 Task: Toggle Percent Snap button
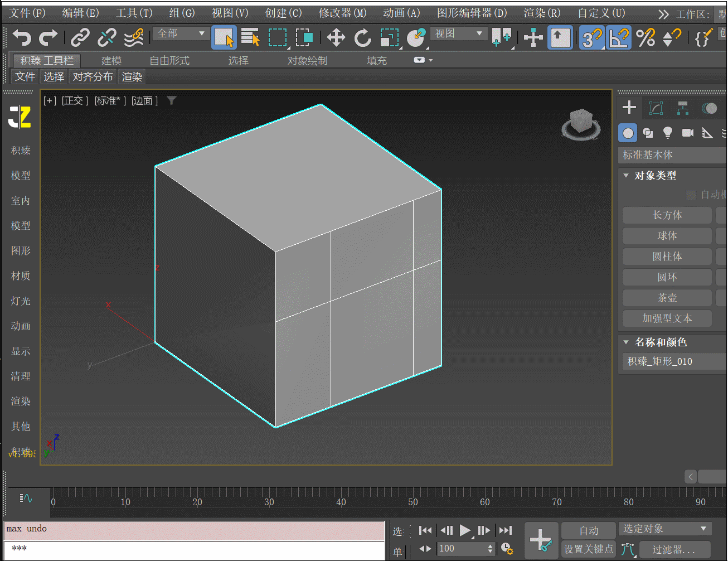click(x=646, y=38)
